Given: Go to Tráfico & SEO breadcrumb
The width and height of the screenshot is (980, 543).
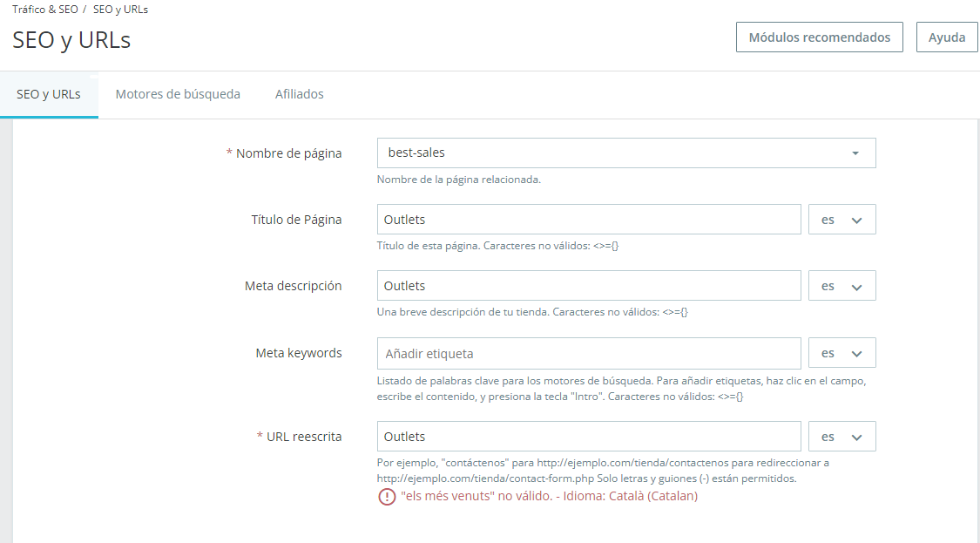Looking at the screenshot, I should [x=45, y=10].
